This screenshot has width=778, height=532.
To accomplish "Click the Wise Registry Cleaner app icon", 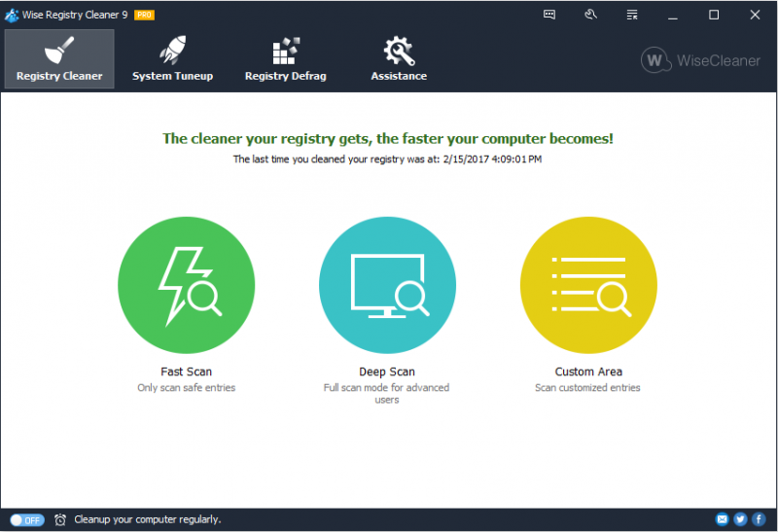I will pos(12,15).
